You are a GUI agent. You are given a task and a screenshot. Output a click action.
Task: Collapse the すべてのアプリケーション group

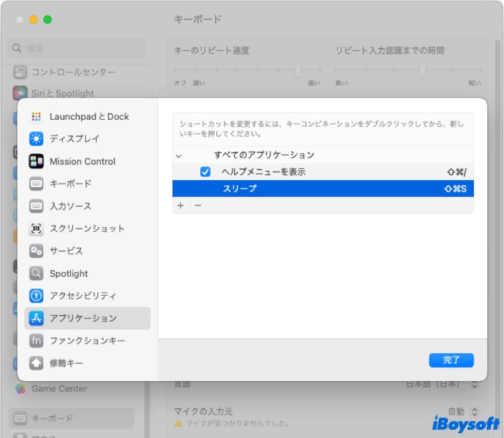[178, 155]
